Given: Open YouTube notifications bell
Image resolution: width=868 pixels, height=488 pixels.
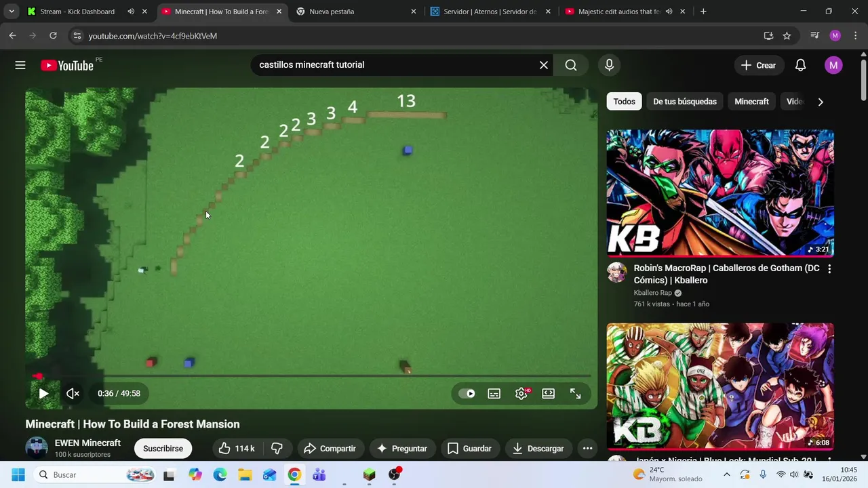Looking at the screenshot, I should (x=801, y=65).
